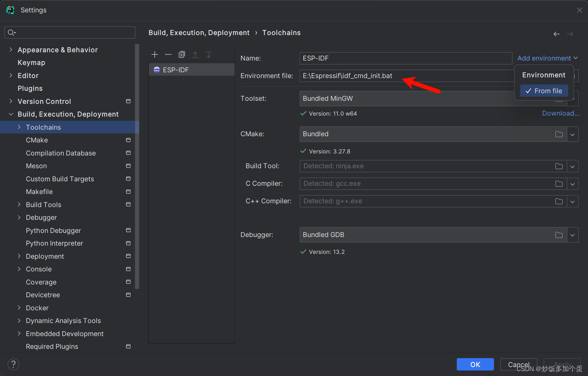
Task: Click project-level icon next to Coverage
Action: 128,282
